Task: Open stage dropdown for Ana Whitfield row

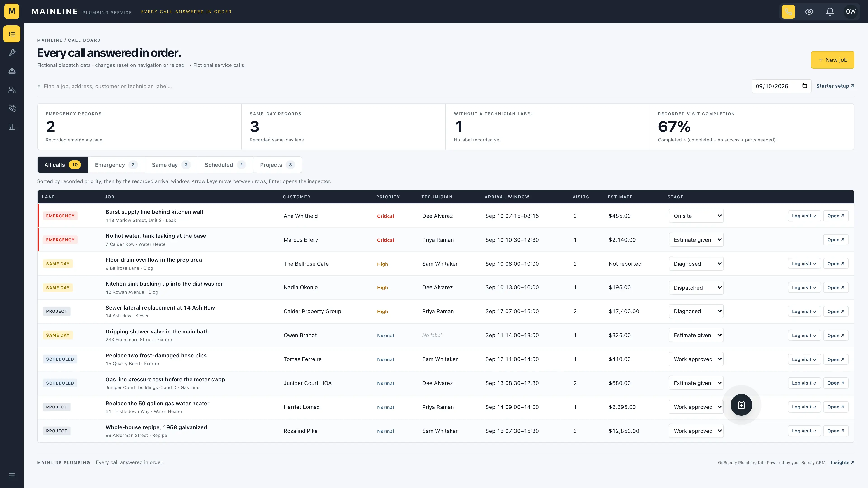Action: pyautogui.click(x=696, y=216)
